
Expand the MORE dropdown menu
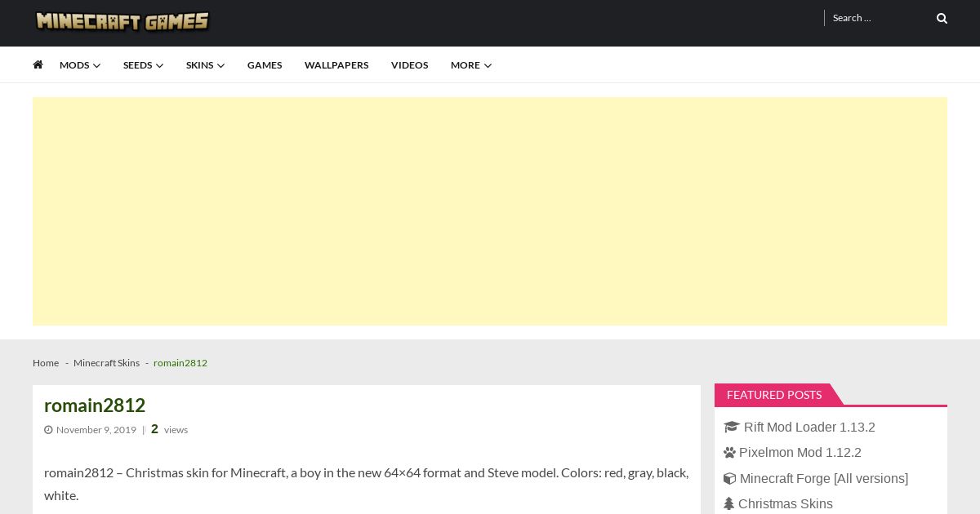[471, 65]
